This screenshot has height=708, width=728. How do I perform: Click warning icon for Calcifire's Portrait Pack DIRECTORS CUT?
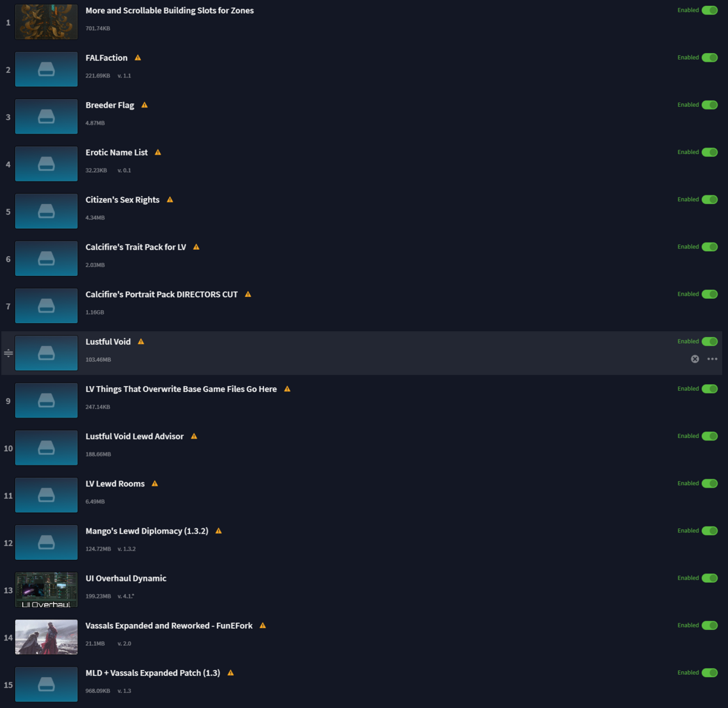pyautogui.click(x=248, y=294)
